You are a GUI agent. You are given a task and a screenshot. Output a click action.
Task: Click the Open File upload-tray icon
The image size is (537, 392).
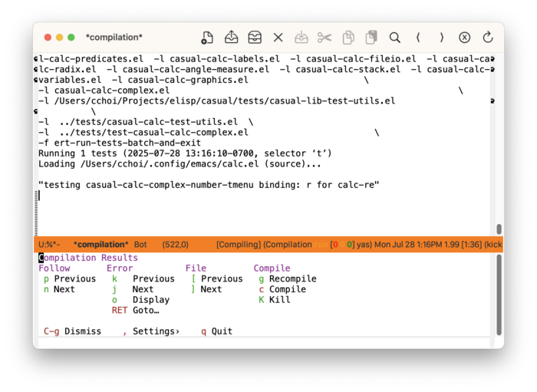231,38
